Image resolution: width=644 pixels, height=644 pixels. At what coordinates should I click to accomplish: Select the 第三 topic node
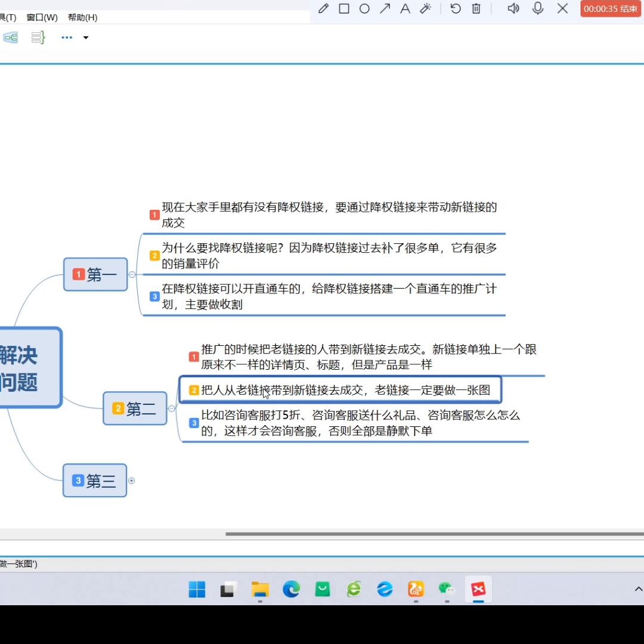point(95,481)
